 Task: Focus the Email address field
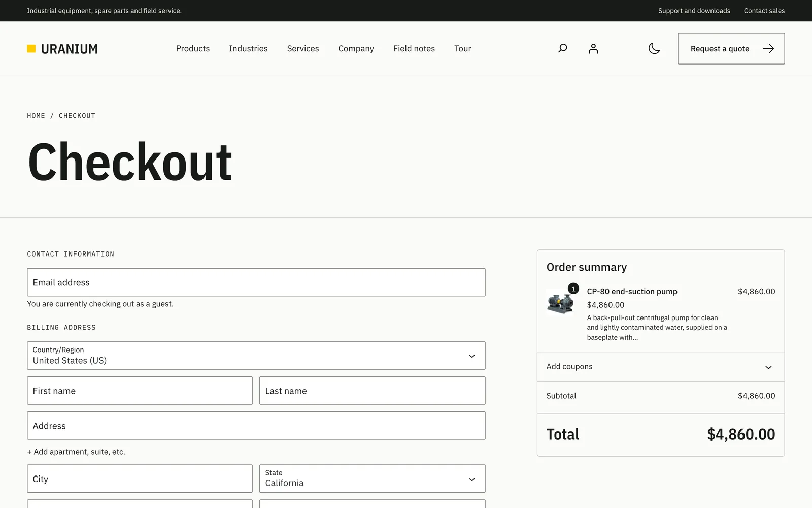point(256,282)
